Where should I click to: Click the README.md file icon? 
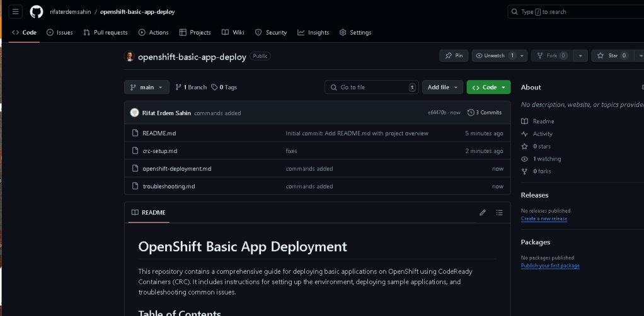[135, 133]
